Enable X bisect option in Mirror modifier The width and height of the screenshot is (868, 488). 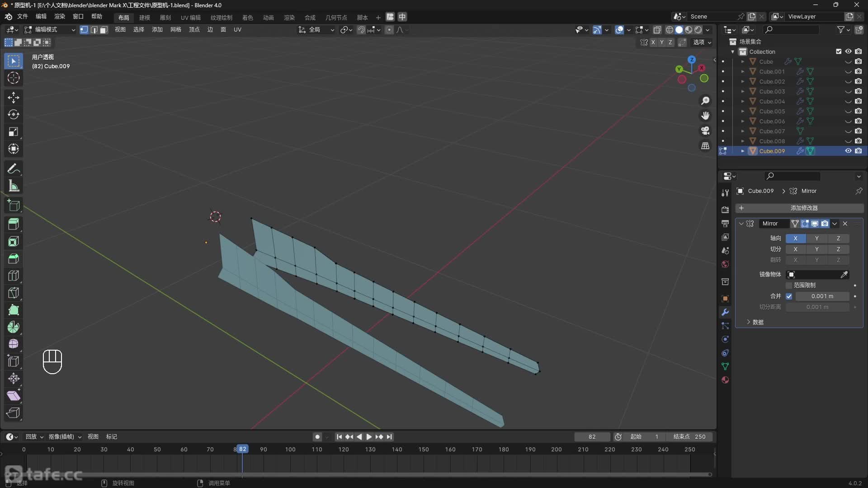coord(795,249)
